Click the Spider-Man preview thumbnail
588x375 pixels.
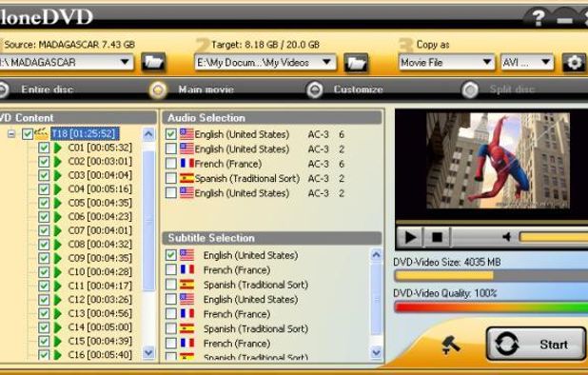coord(498,161)
